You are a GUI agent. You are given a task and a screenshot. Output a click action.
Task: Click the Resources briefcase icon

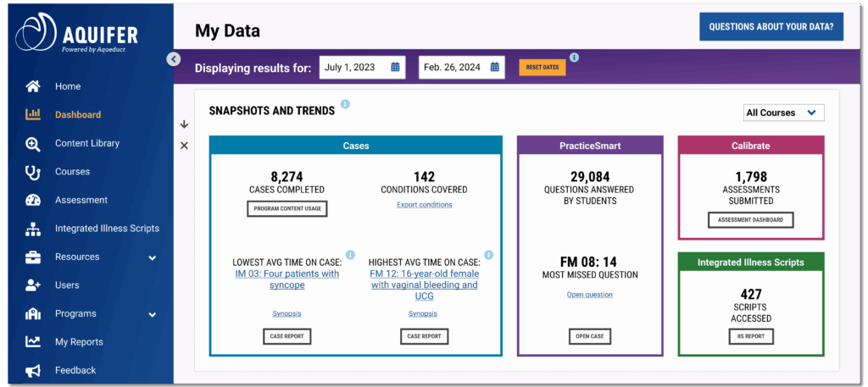click(x=33, y=257)
